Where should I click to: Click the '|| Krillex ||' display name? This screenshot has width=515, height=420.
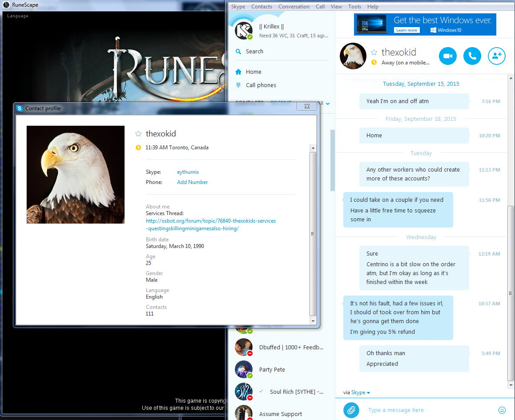(271, 27)
